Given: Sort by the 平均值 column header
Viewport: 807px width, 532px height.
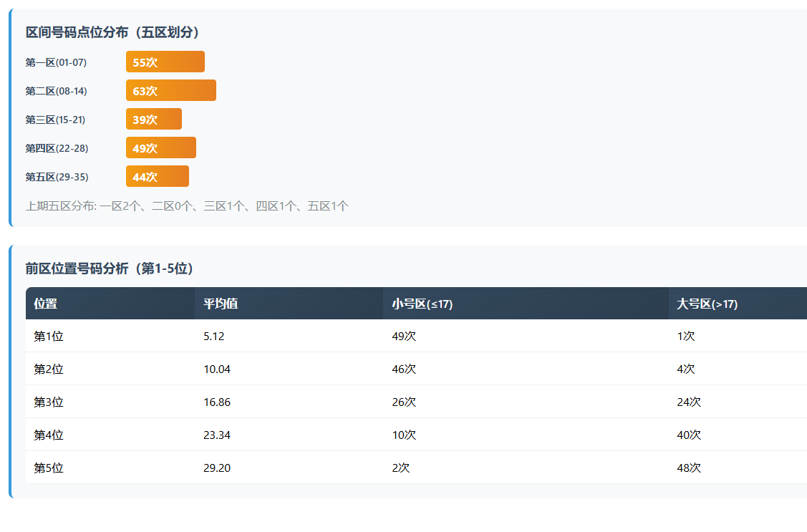Looking at the screenshot, I should coord(221,304).
